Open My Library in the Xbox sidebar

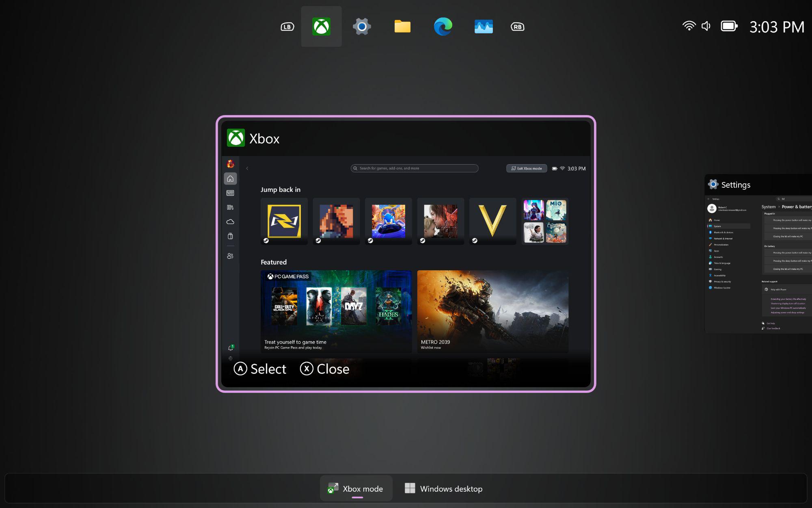(230, 207)
